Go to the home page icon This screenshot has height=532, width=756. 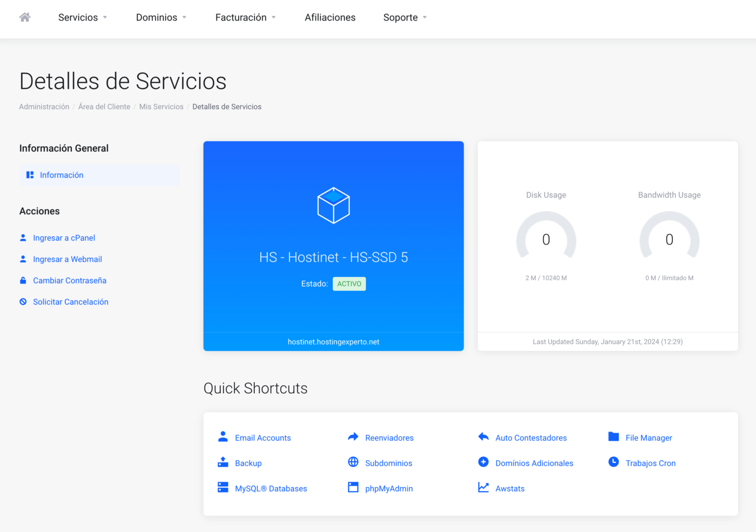coord(25,17)
